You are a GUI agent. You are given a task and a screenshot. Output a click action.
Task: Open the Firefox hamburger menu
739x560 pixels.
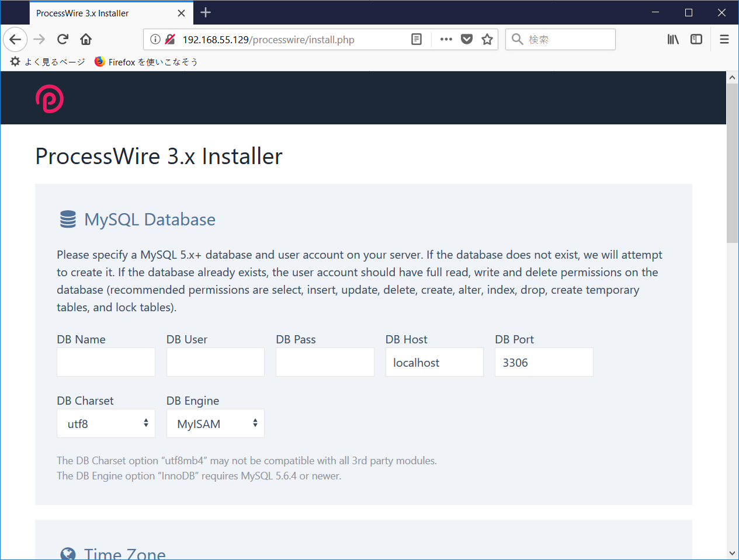724,39
